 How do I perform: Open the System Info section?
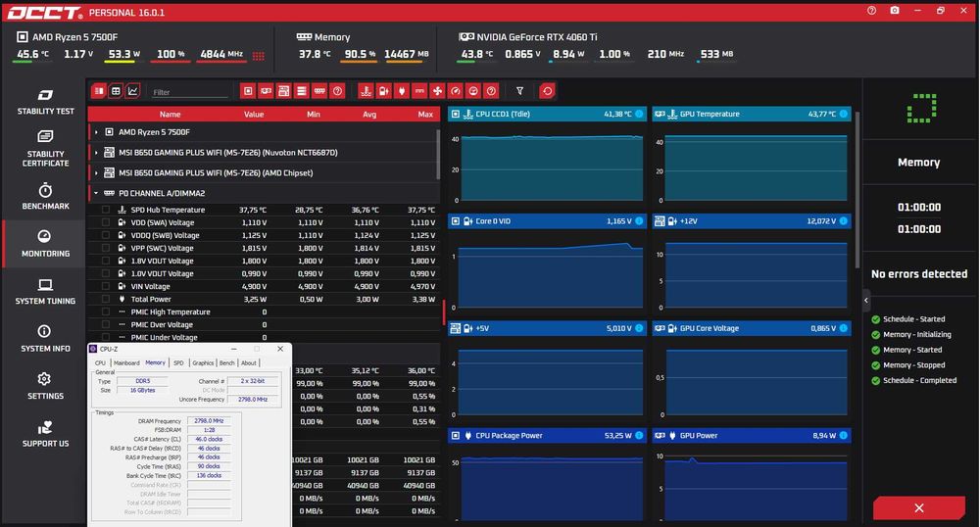point(45,339)
